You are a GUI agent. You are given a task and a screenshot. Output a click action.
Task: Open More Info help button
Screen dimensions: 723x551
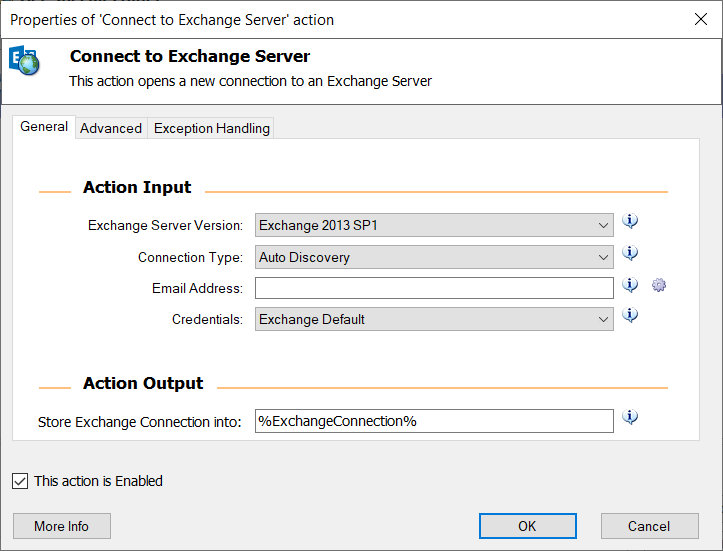pos(62,526)
